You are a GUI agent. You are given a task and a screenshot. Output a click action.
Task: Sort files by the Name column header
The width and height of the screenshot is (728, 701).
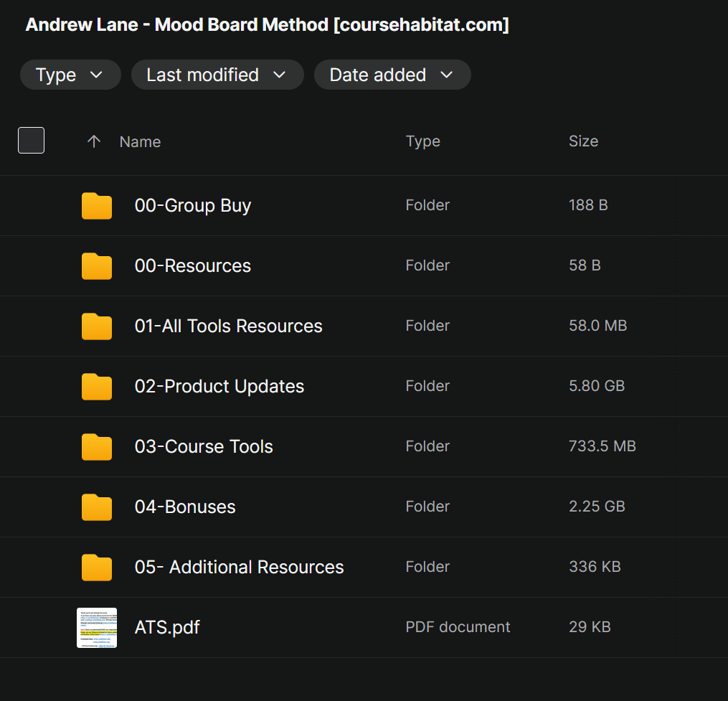coord(140,142)
